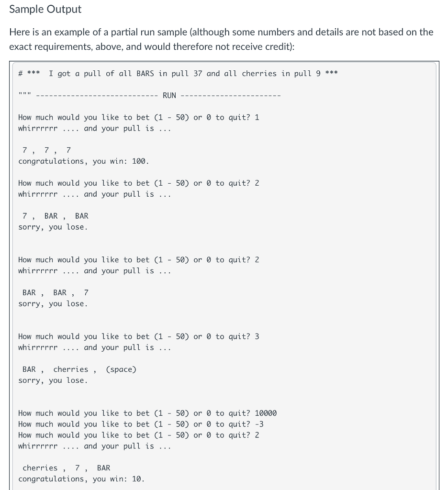Image resolution: width=448 pixels, height=490 pixels.
Task: Click the cherries , 7 , BAR result
Action: (x=66, y=468)
